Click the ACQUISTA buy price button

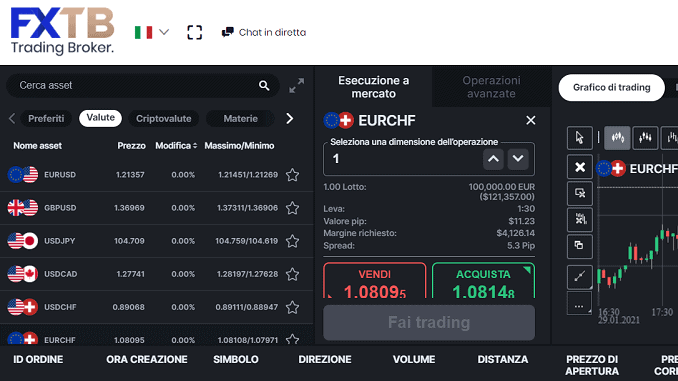point(483,281)
